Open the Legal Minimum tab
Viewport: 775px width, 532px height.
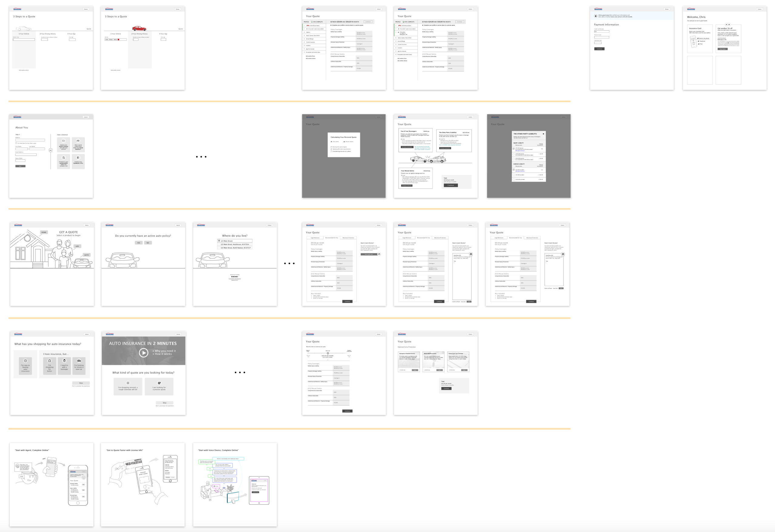coord(315,238)
